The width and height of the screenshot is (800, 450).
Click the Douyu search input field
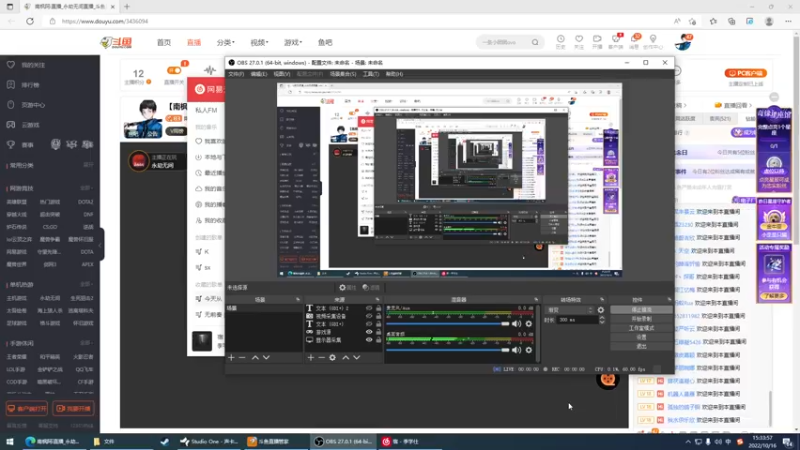(x=504, y=42)
